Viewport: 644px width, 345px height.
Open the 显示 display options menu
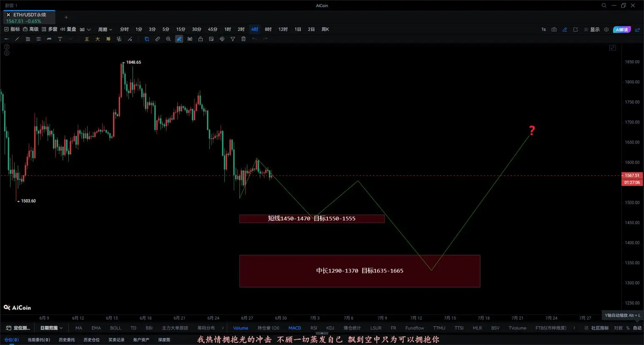(592, 30)
